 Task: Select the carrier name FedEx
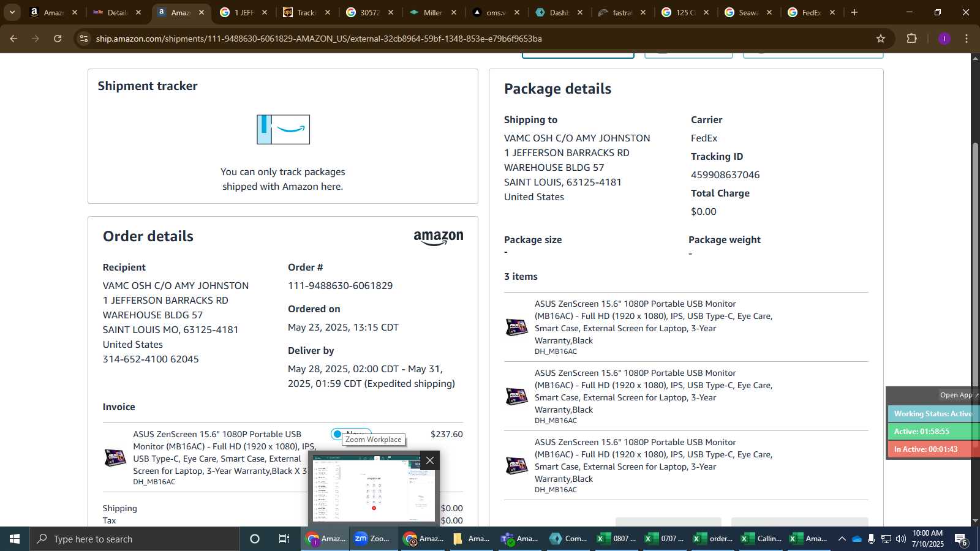pos(704,138)
